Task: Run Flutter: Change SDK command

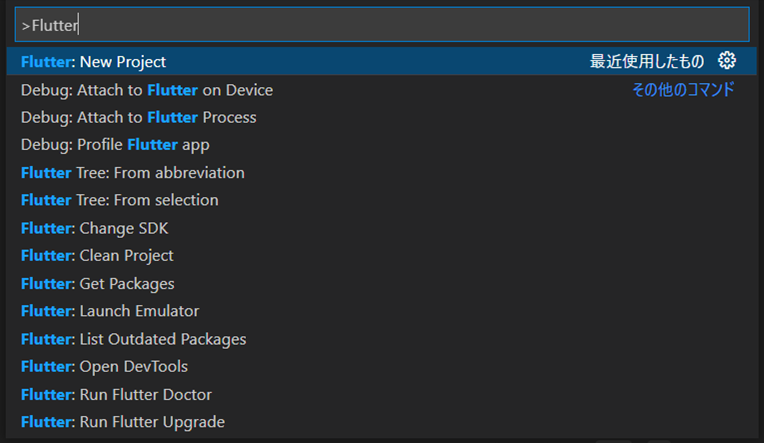Action: coord(93,228)
